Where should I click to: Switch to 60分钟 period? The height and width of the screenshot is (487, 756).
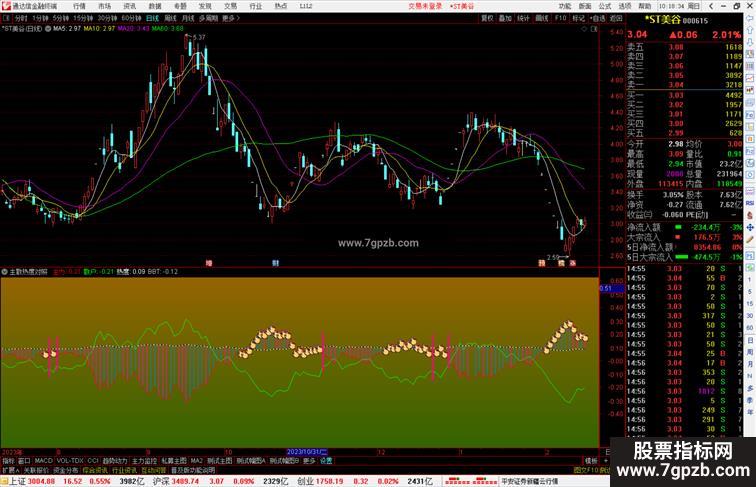131,18
